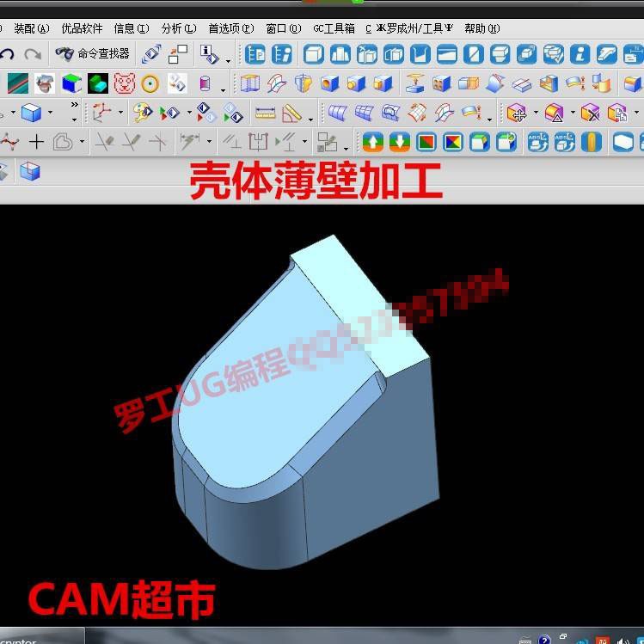Expand the move object cube dropdown arrow

[536, 113]
